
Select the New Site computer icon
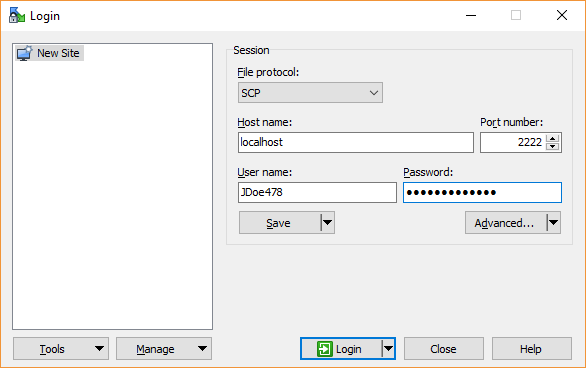[x=24, y=53]
